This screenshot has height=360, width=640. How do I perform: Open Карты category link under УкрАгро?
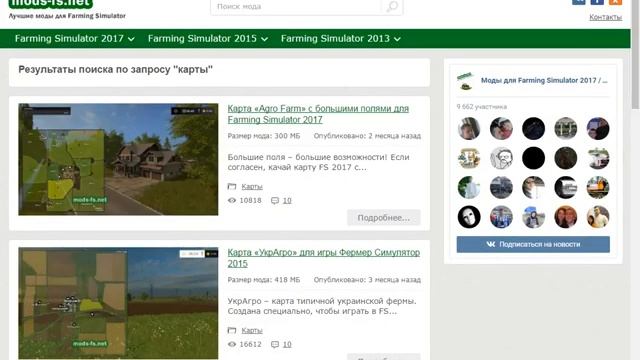[252, 330]
